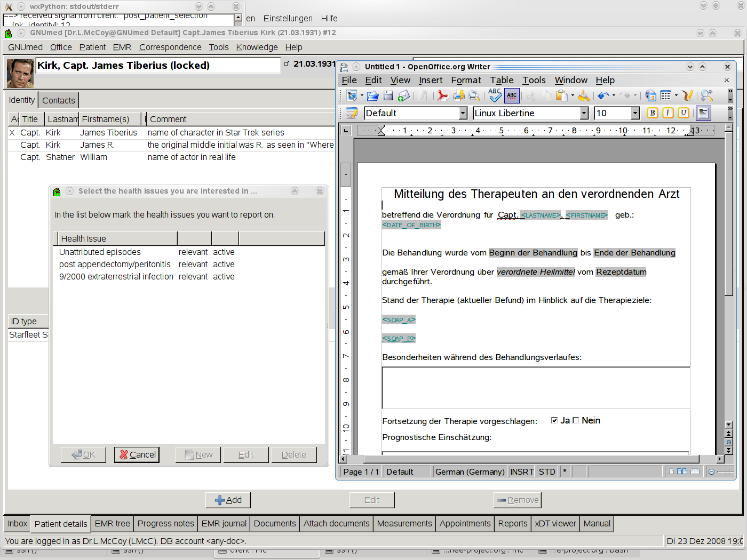The height and width of the screenshot is (560, 747).
Task: Switch to the Measurements tab
Action: pos(404,524)
